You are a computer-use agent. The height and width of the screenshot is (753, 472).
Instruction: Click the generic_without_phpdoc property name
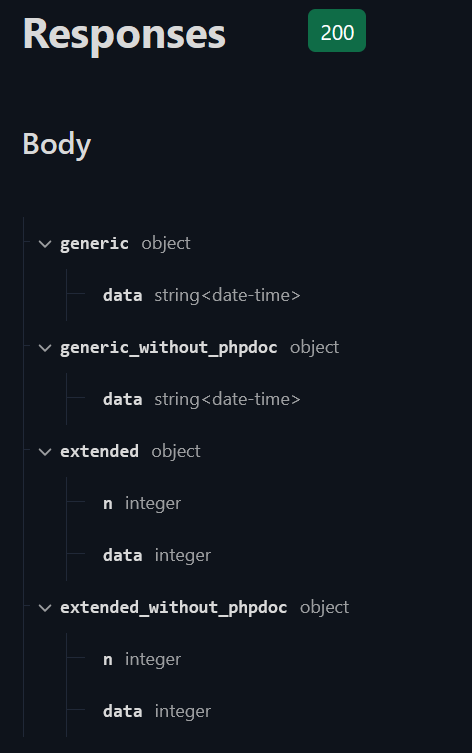(169, 347)
